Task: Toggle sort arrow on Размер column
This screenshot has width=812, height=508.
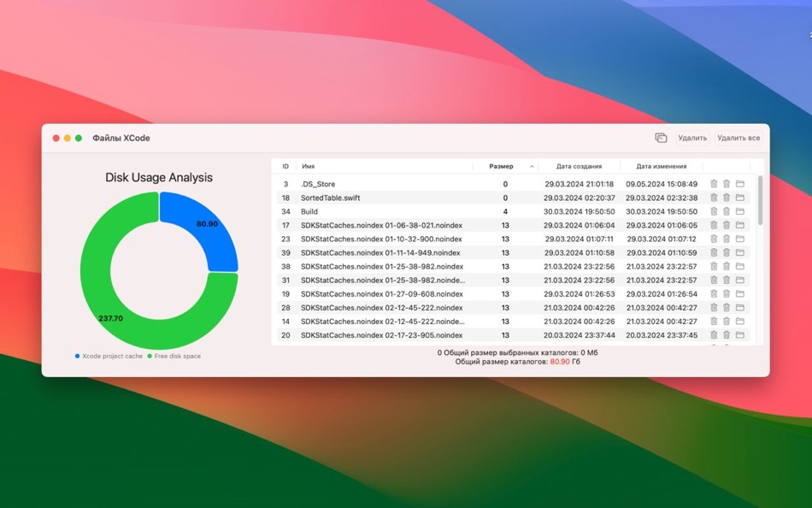Action: click(x=532, y=167)
